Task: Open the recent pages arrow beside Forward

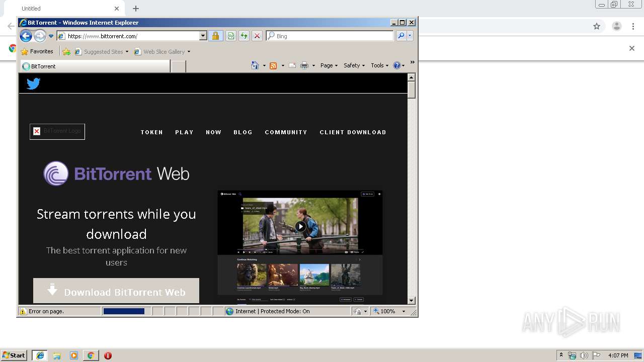Action: pyautogui.click(x=51, y=36)
